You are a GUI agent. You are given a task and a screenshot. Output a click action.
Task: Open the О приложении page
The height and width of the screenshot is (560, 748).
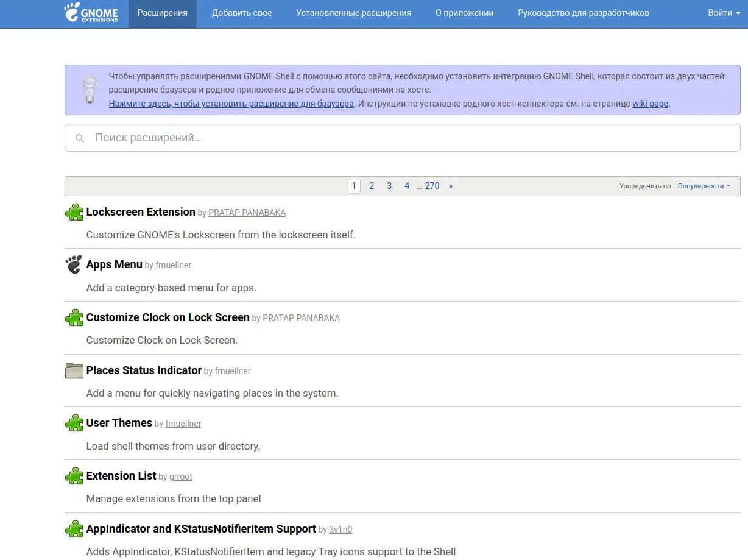(x=465, y=13)
